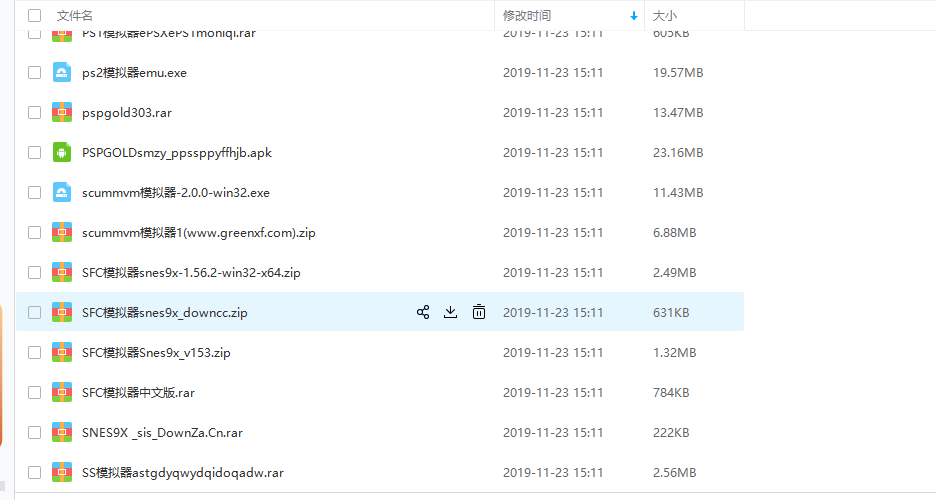Check the box for PSPGOLDsmzy_ppssppyffhjb.apk

point(35,152)
